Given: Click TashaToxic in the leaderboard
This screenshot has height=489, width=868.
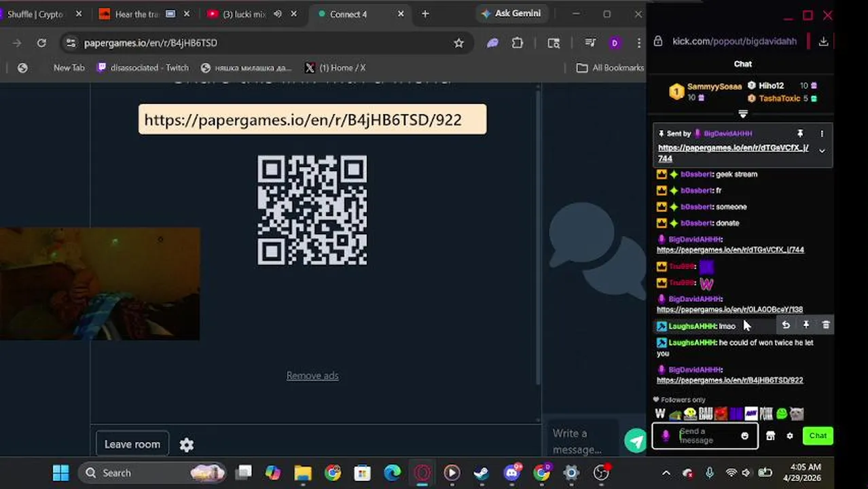Looking at the screenshot, I should click(780, 98).
